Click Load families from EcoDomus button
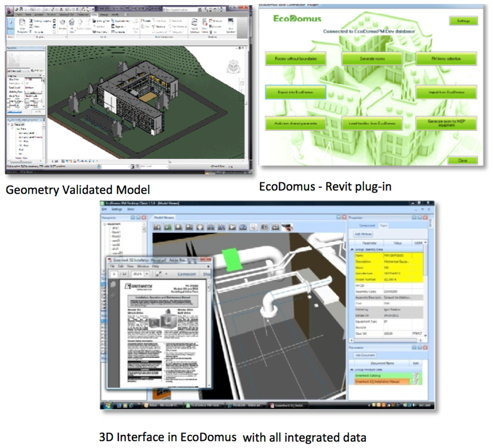493x448 pixels. click(372, 123)
